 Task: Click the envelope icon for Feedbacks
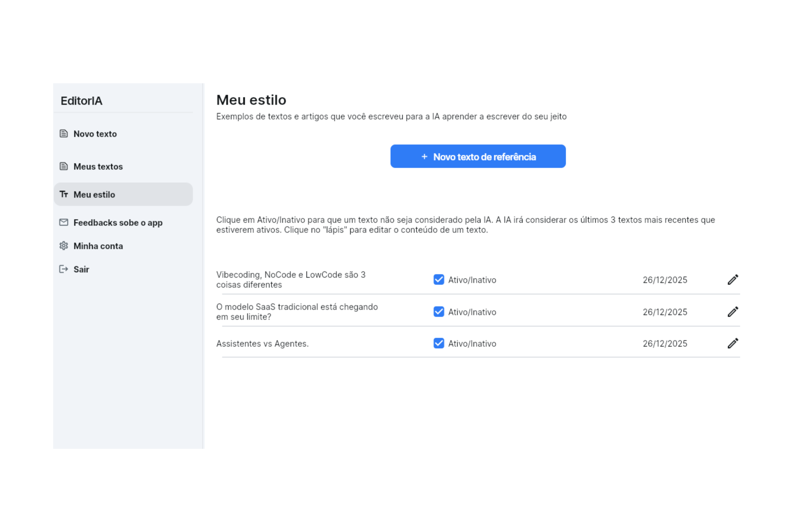[64, 222]
